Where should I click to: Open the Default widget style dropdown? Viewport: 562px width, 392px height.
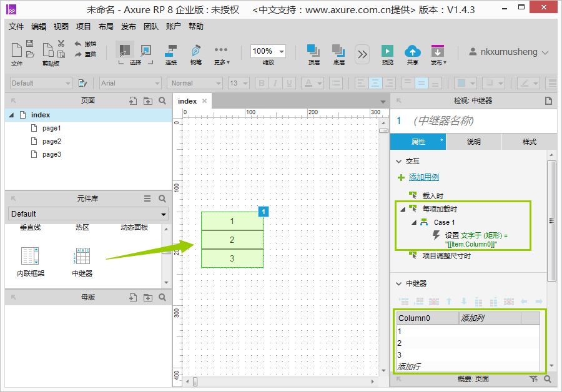coord(41,83)
